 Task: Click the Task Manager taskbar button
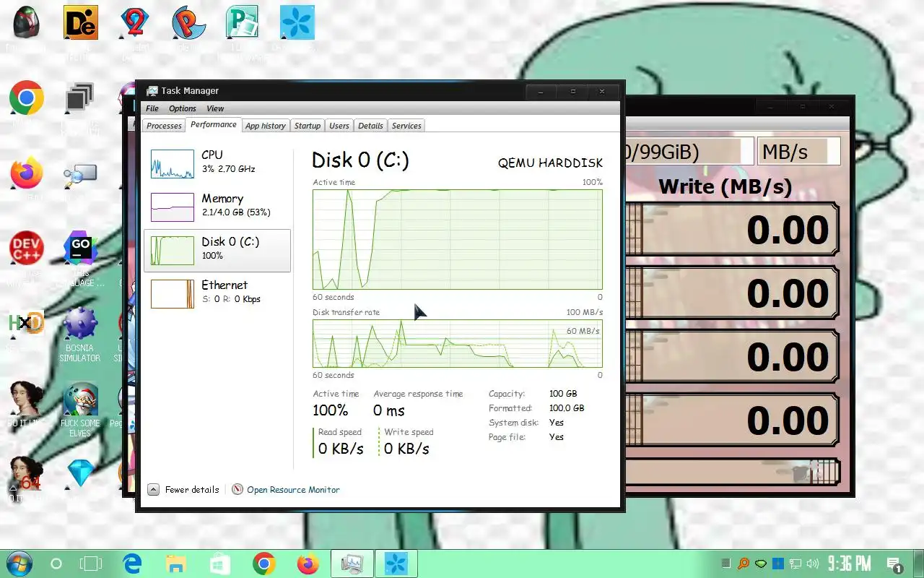coord(352,564)
